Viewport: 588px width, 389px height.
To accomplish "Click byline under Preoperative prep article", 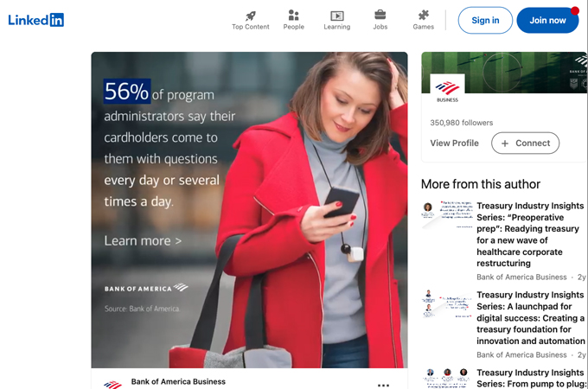I will [x=521, y=277].
